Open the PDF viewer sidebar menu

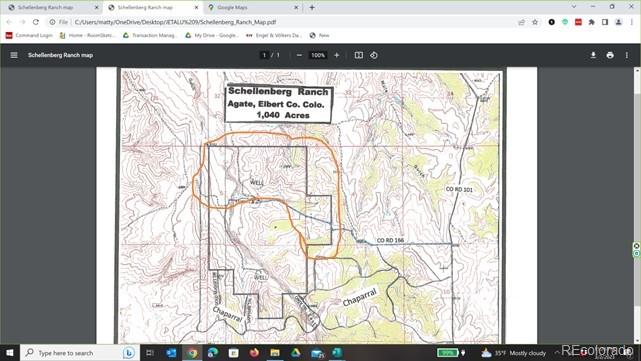[14, 55]
